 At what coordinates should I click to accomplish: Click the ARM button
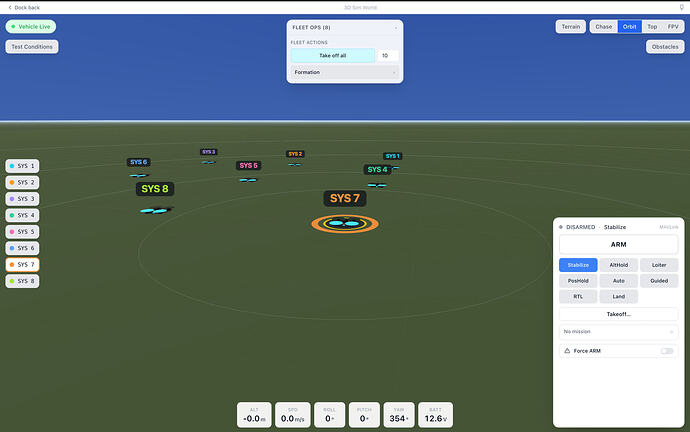click(618, 245)
